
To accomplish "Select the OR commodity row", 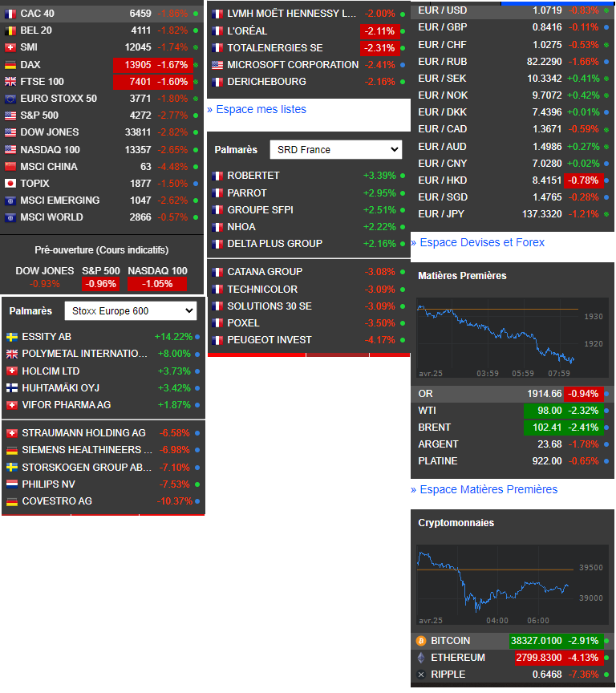I will [513, 394].
